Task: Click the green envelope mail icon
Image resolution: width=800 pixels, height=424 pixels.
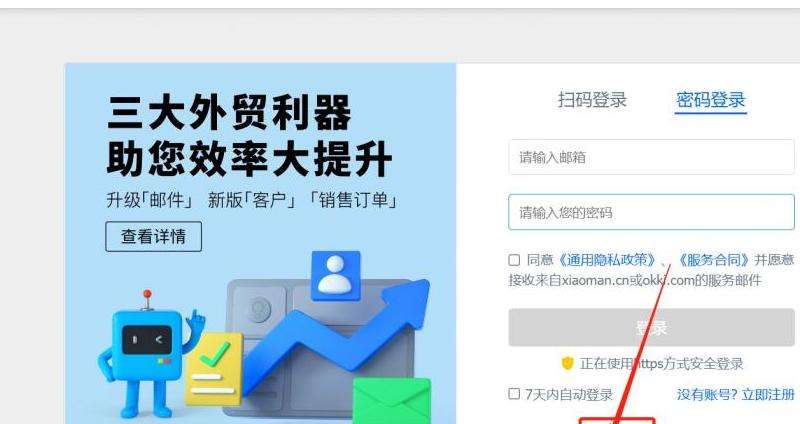Action: point(392,400)
